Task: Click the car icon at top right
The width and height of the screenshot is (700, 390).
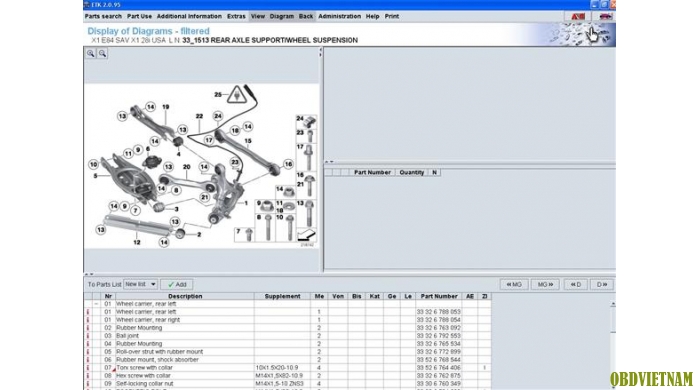Action: pos(605,17)
